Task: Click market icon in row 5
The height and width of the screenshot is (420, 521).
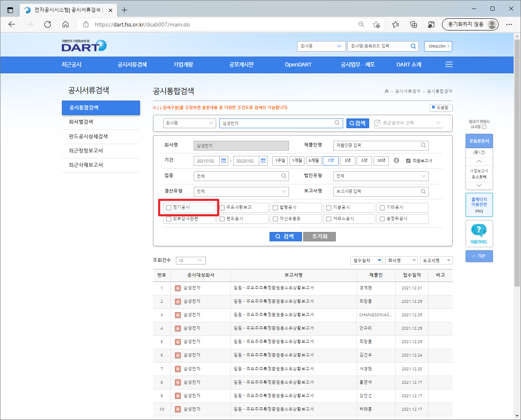Action: point(178,342)
